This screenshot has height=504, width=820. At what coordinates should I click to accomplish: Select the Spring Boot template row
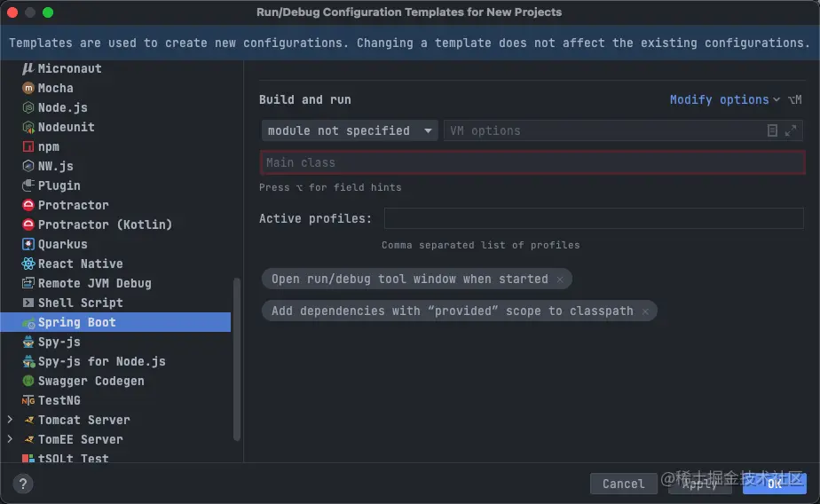(115, 323)
